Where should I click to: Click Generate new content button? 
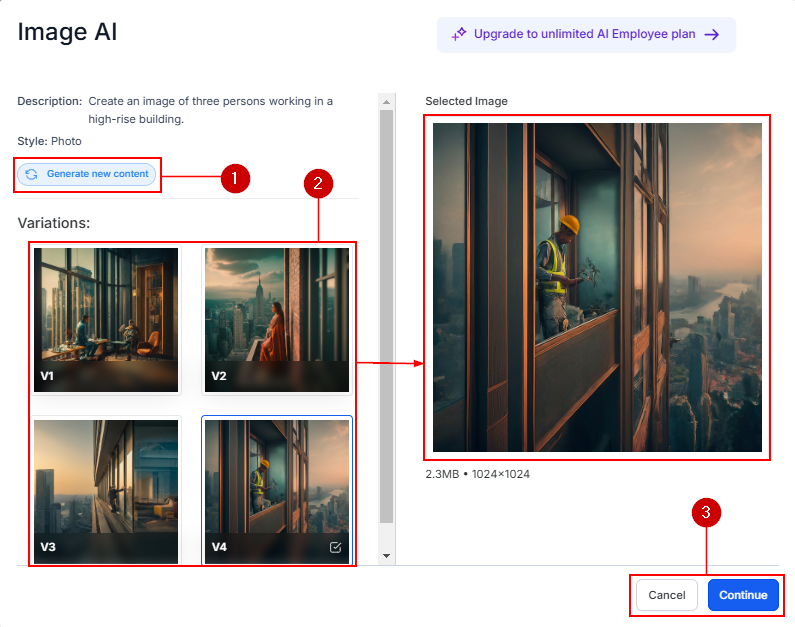click(87, 174)
